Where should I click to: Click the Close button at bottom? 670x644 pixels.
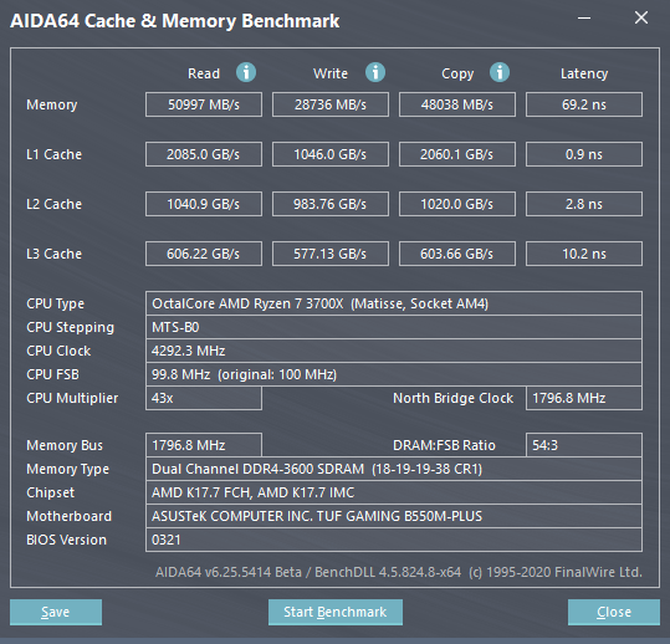click(613, 612)
